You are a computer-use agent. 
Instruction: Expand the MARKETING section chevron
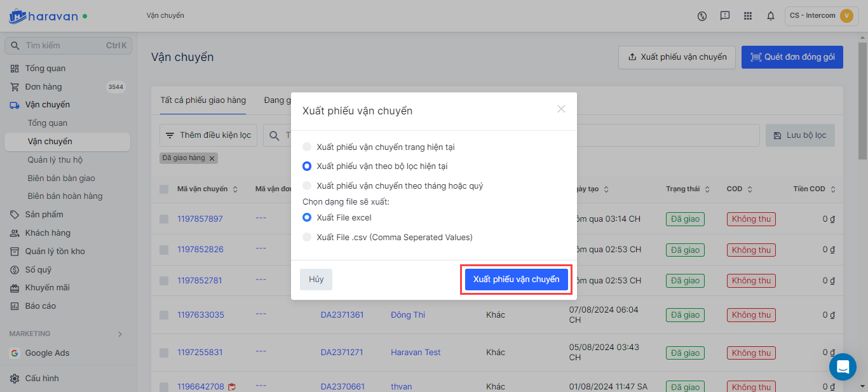pos(120,334)
